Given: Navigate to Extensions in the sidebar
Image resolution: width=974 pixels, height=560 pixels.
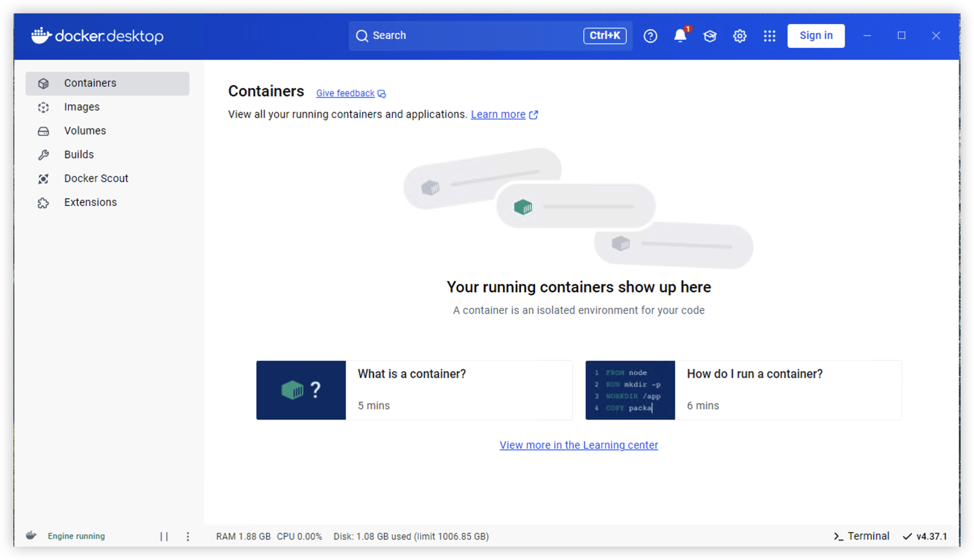Looking at the screenshot, I should 107,203.
